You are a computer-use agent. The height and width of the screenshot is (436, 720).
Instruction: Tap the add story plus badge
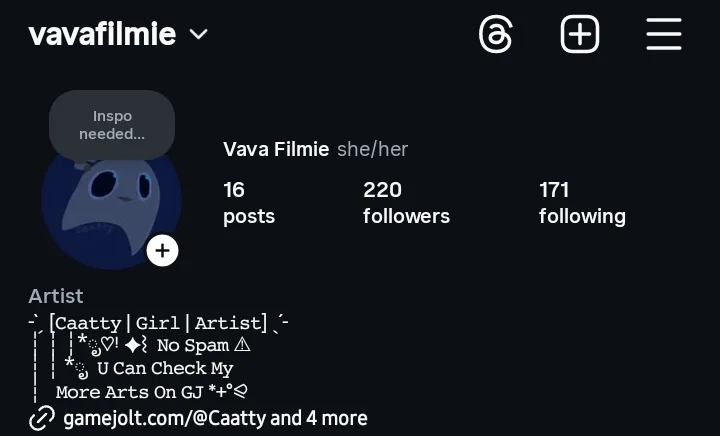tap(163, 250)
